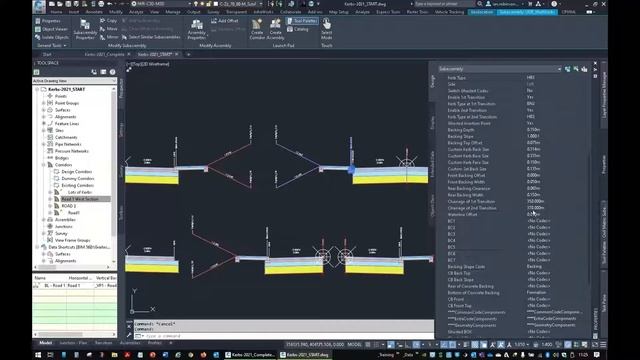This screenshot has height=360, width=640.
Task: Click the Plot printer icon
Action: coord(101,4)
